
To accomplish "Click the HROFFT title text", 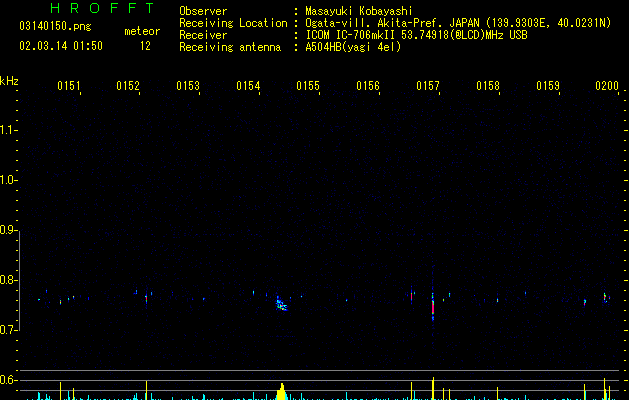I will [x=102, y=8].
